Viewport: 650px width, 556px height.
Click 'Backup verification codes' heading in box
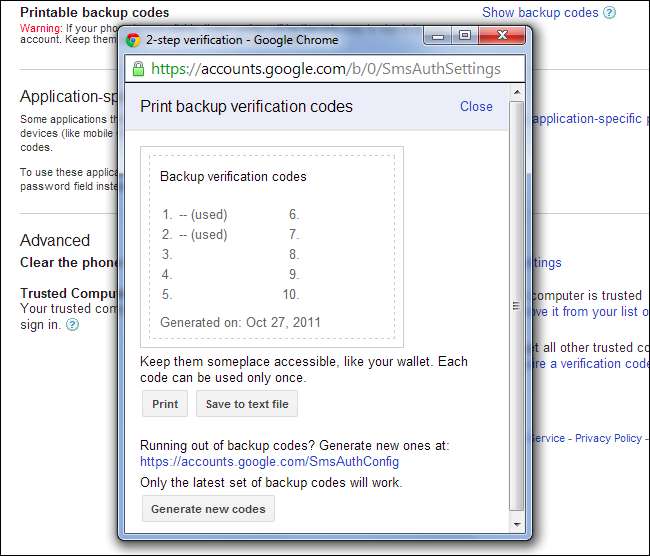click(233, 177)
